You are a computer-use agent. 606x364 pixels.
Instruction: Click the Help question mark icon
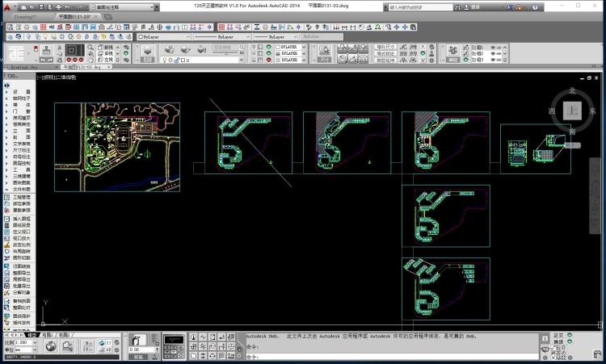[x=535, y=7]
